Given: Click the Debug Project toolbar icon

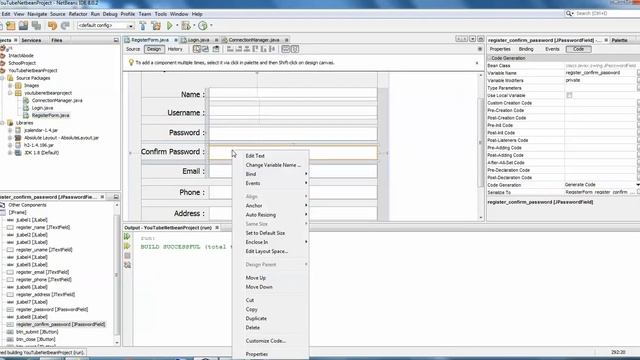Looking at the screenshot, I should (186, 26).
